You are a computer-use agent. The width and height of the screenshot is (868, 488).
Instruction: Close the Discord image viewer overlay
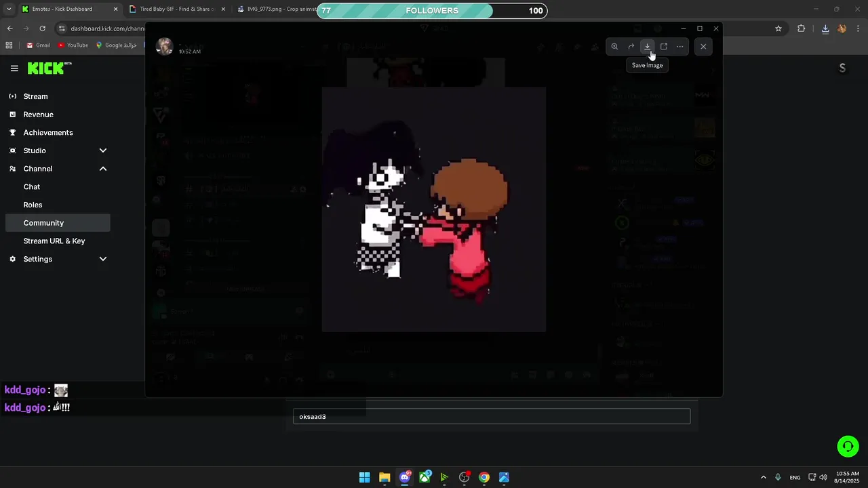[x=703, y=47]
